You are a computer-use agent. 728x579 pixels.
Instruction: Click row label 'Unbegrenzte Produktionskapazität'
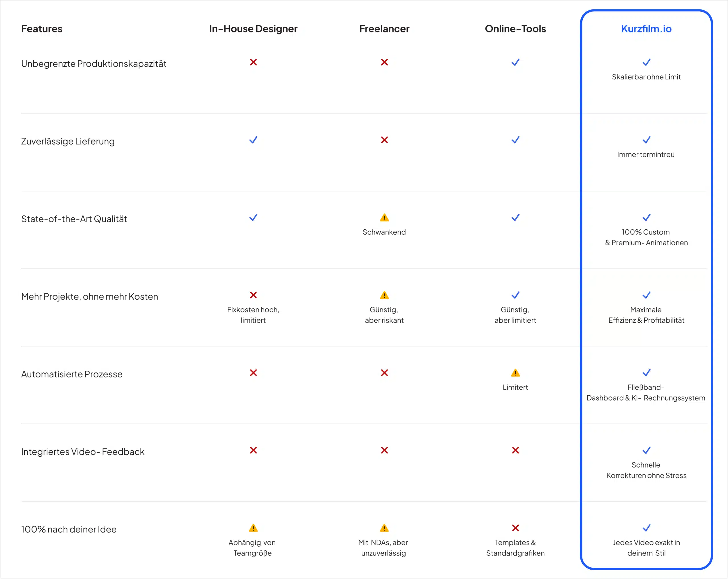(94, 64)
